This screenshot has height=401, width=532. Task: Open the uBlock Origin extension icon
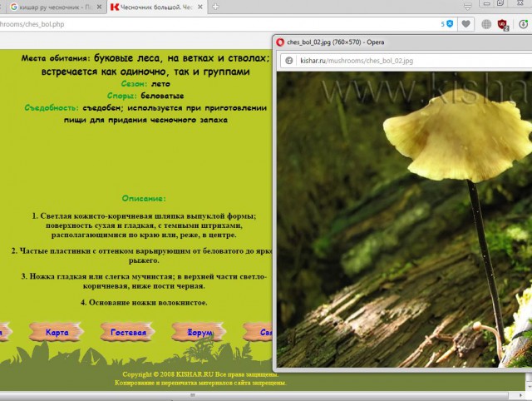coord(502,25)
